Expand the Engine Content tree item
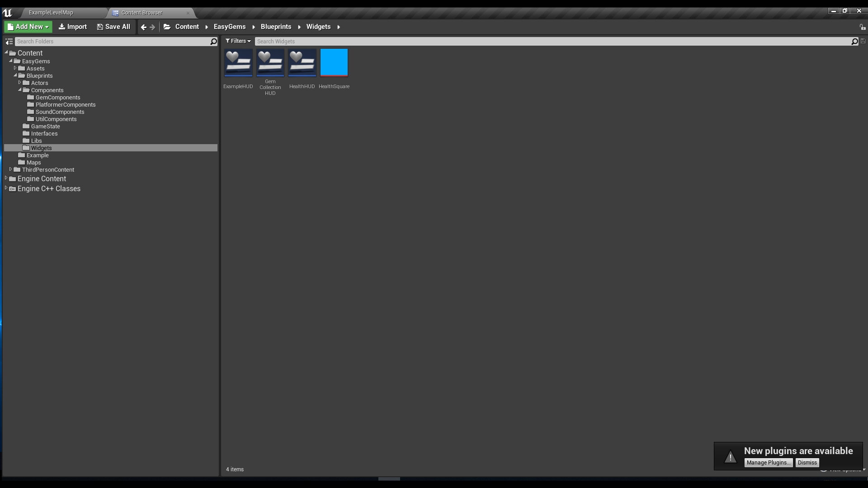 point(6,178)
